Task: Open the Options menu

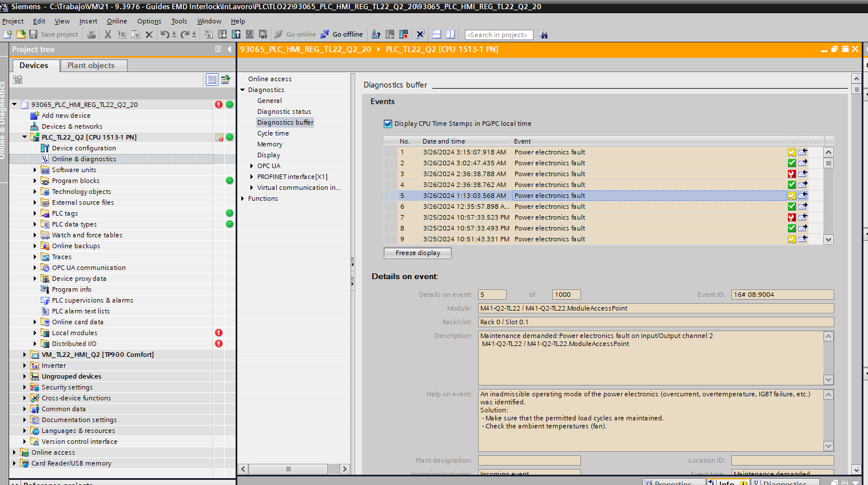Action: pyautogui.click(x=149, y=21)
